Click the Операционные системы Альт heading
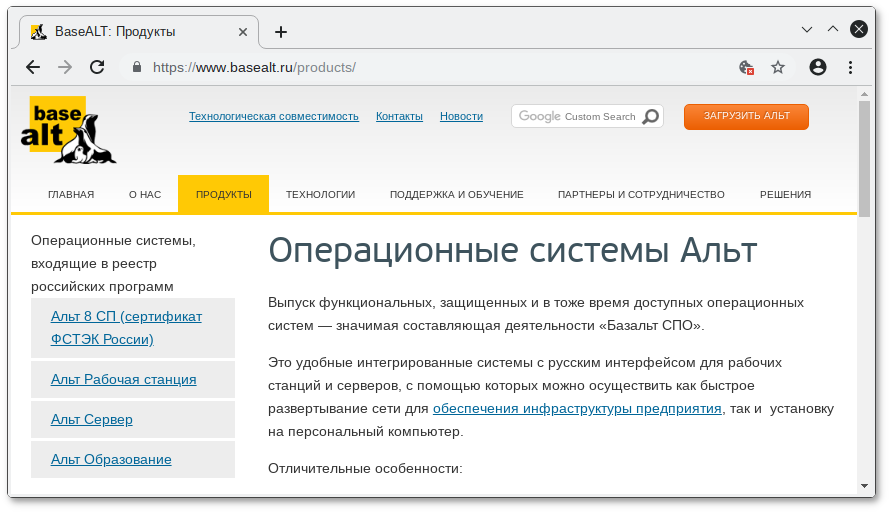The height and width of the screenshot is (512, 889). (x=513, y=250)
